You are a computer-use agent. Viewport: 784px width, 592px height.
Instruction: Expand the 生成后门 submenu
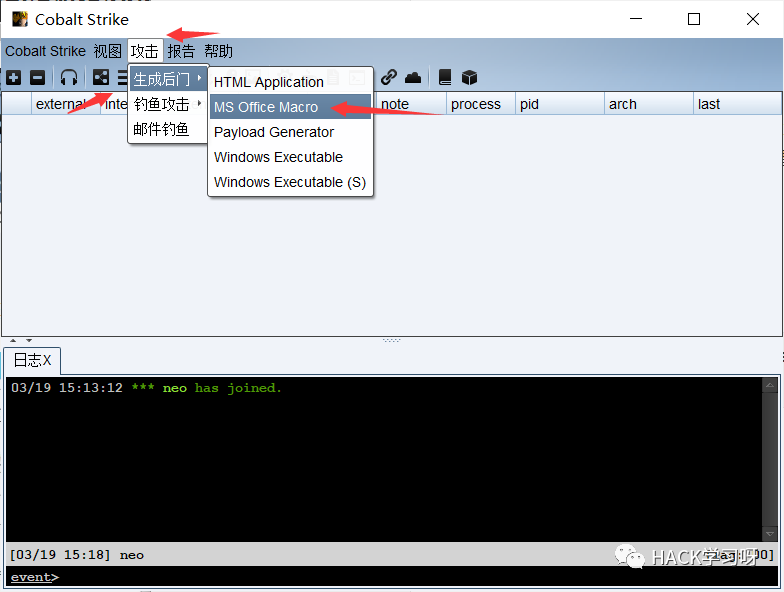coord(168,79)
